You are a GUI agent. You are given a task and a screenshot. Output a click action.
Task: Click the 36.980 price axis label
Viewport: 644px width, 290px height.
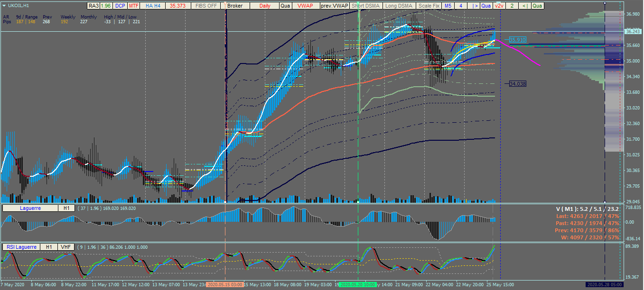click(633, 14)
